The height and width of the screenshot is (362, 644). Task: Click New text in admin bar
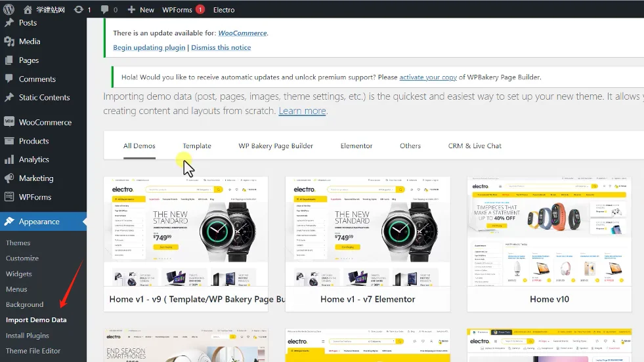146,9
